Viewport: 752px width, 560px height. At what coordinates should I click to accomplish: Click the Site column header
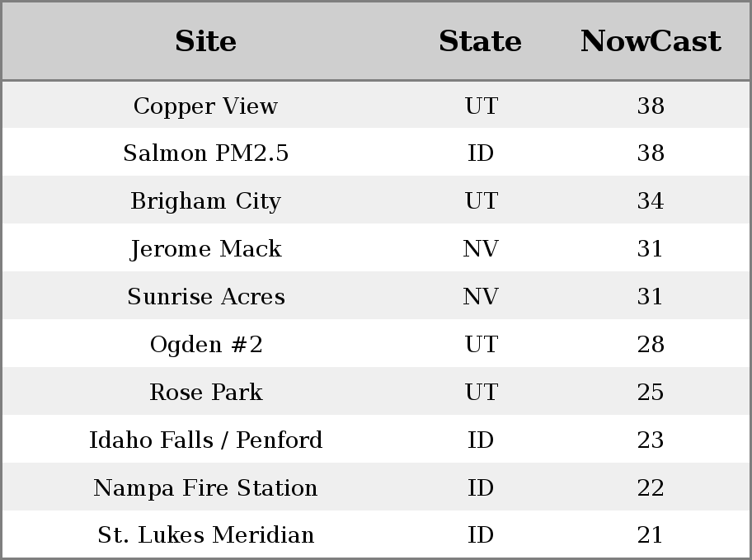(x=205, y=41)
